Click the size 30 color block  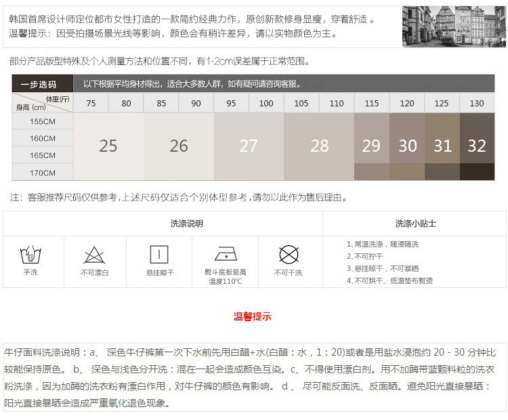click(x=407, y=146)
